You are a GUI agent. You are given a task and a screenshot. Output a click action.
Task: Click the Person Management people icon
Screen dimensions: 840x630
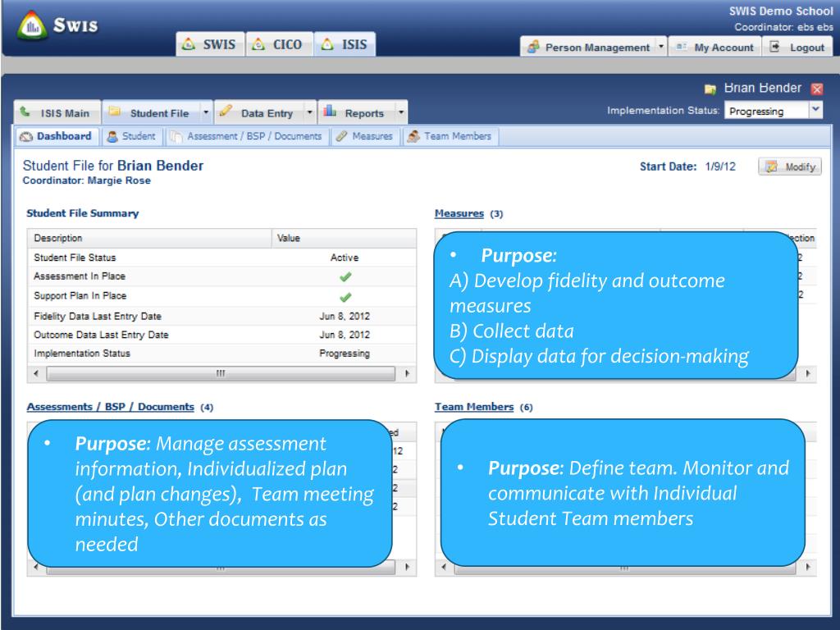tap(533, 47)
